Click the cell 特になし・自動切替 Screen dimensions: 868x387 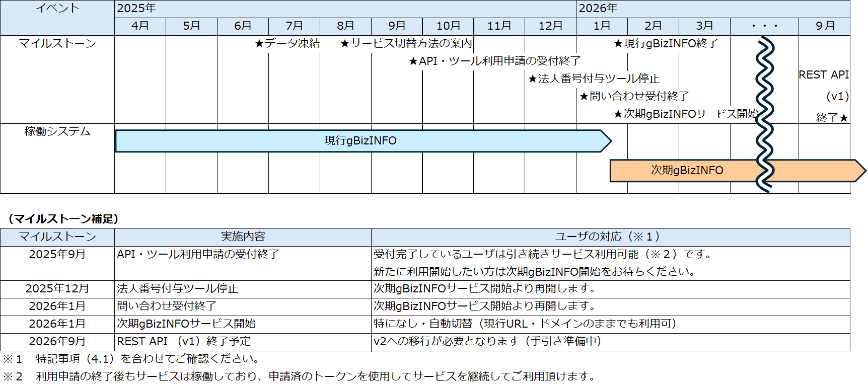pos(611,324)
